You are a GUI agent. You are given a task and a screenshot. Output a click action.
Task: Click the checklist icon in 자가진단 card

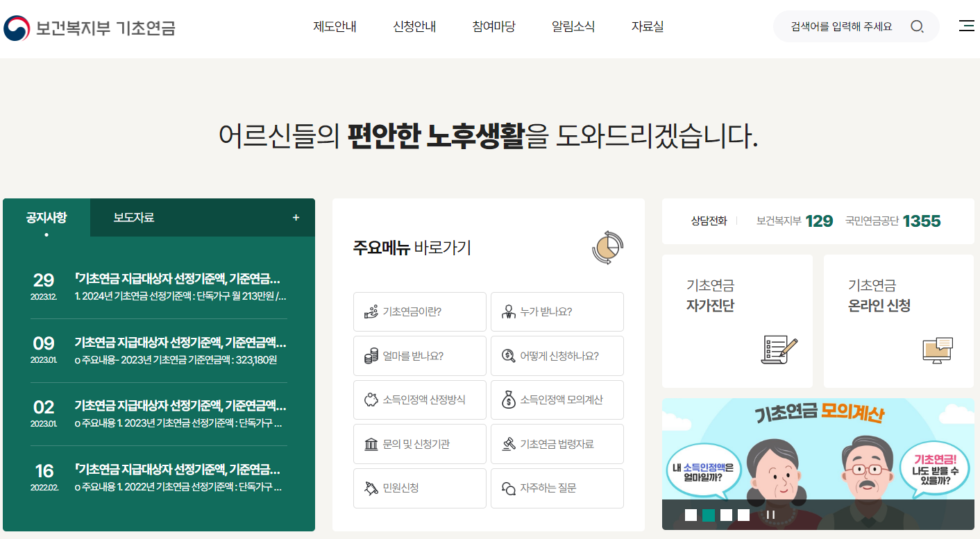point(779,350)
